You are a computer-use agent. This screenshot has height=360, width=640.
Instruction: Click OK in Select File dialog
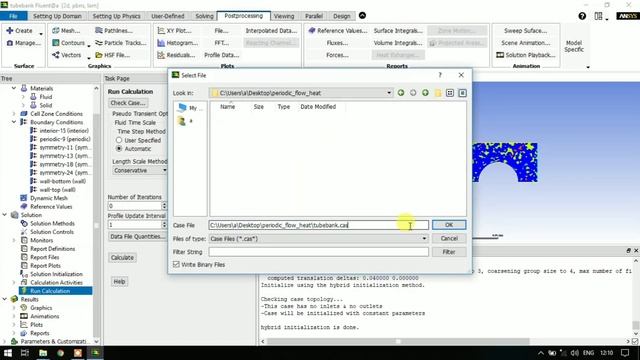click(x=449, y=225)
